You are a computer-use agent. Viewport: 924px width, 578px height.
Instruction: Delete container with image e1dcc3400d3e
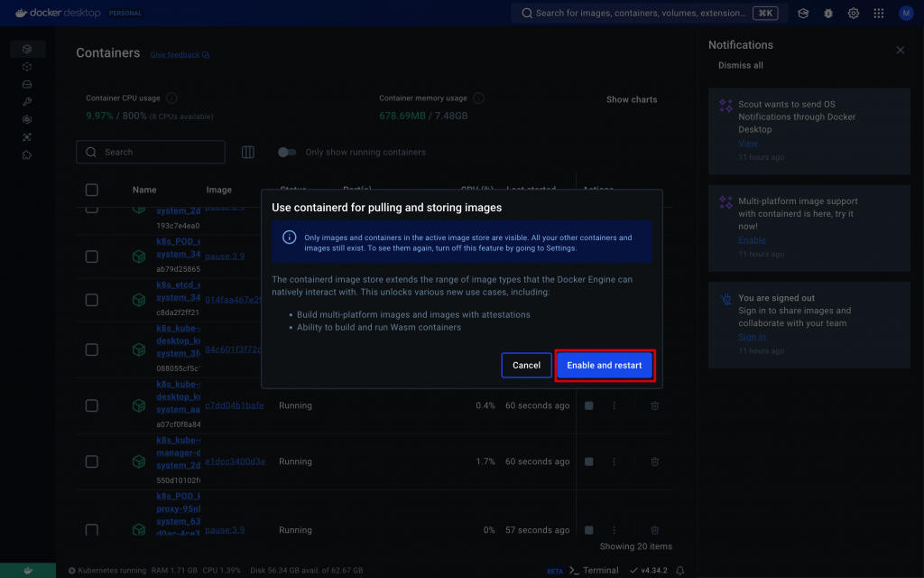655,461
